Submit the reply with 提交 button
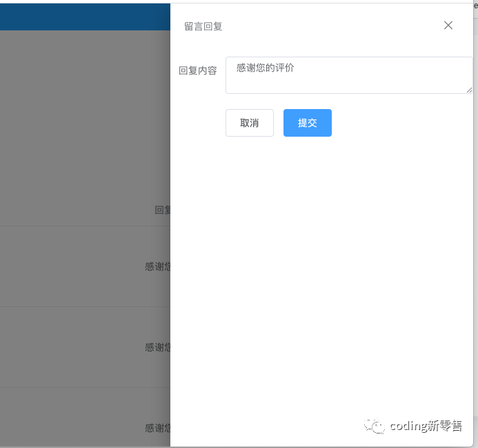This screenshot has width=478, height=448. tap(308, 123)
